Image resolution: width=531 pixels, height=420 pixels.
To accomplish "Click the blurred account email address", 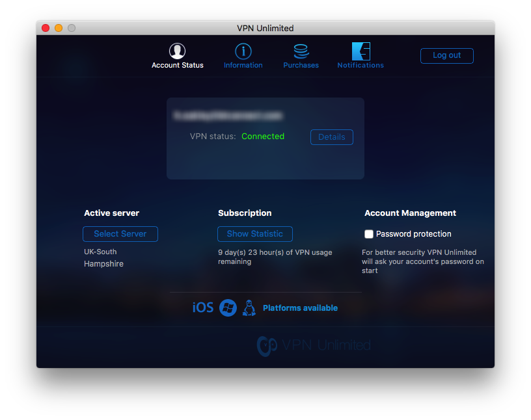I will click(227, 115).
